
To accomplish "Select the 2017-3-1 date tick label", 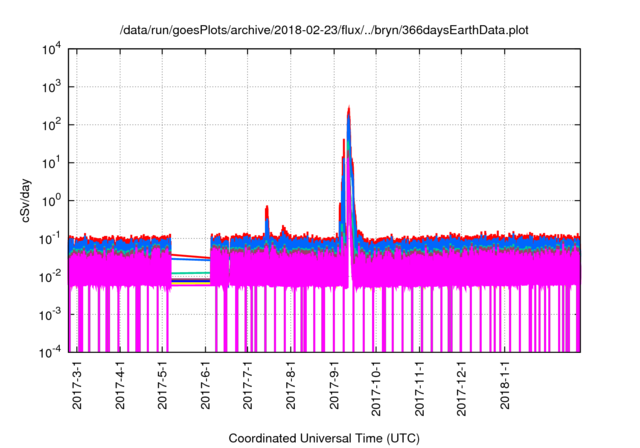I will (77, 385).
